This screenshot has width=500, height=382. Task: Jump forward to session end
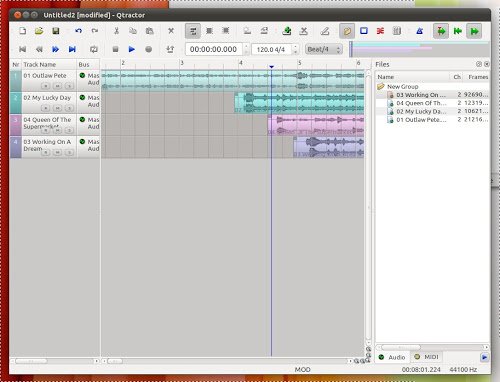point(72,49)
